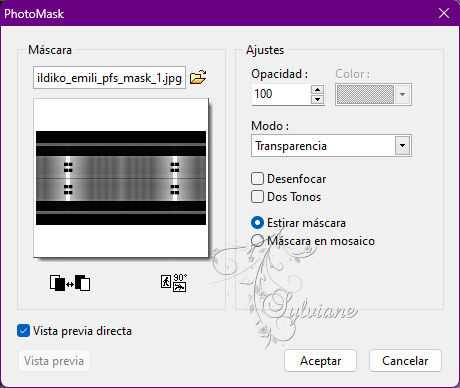
Task: Increase Opacidad with the up arrow
Action: (x=317, y=89)
